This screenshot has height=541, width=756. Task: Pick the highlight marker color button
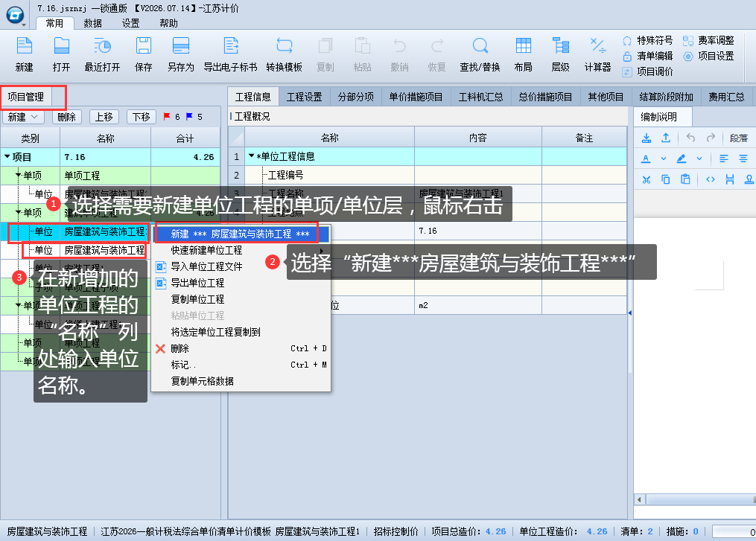click(682, 159)
